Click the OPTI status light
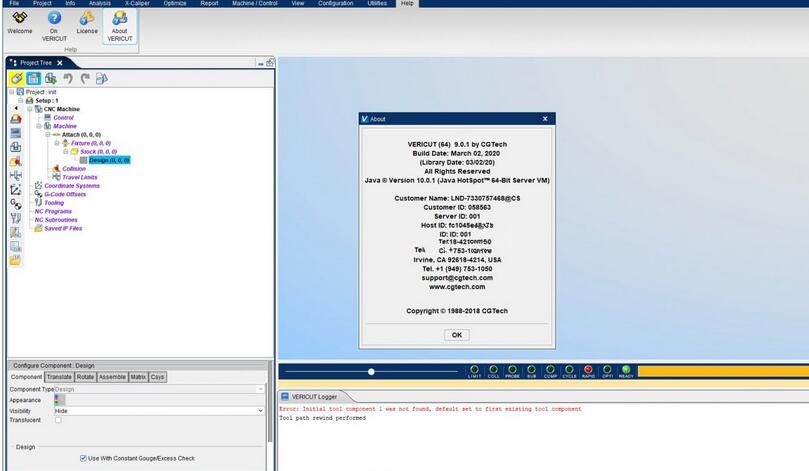This screenshot has height=471, width=809. click(607, 369)
